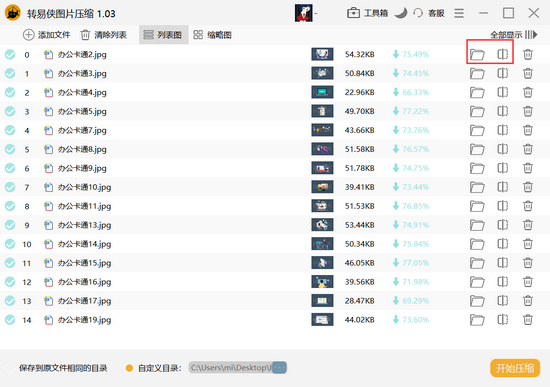Screen dimensions: 550x387
Task: Select 保存到原文件相同的目录 radio option
Action: (10, 368)
